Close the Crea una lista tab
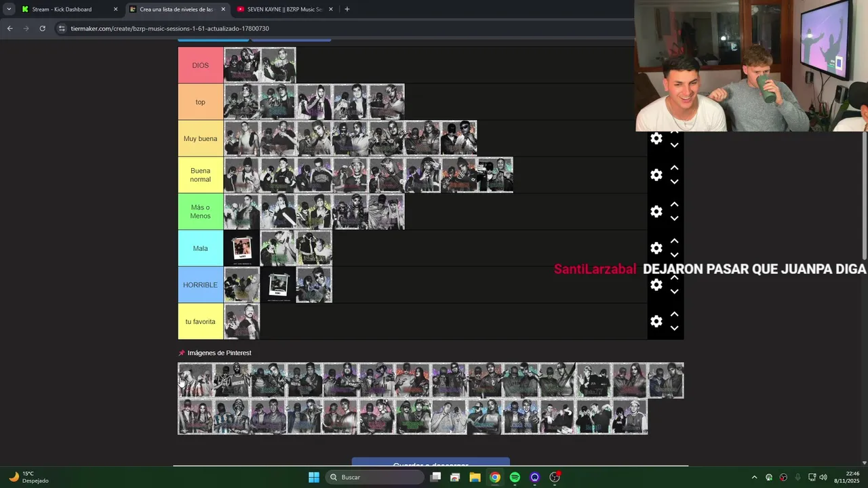Screen dimensions: 868x488 click(223, 9)
